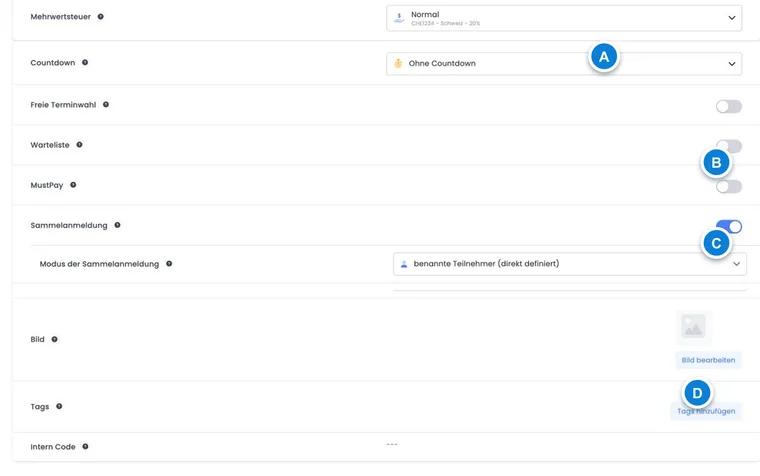Screen dimensions: 760x476
Task: Click Tags hinzufügen button
Action: pos(706,411)
